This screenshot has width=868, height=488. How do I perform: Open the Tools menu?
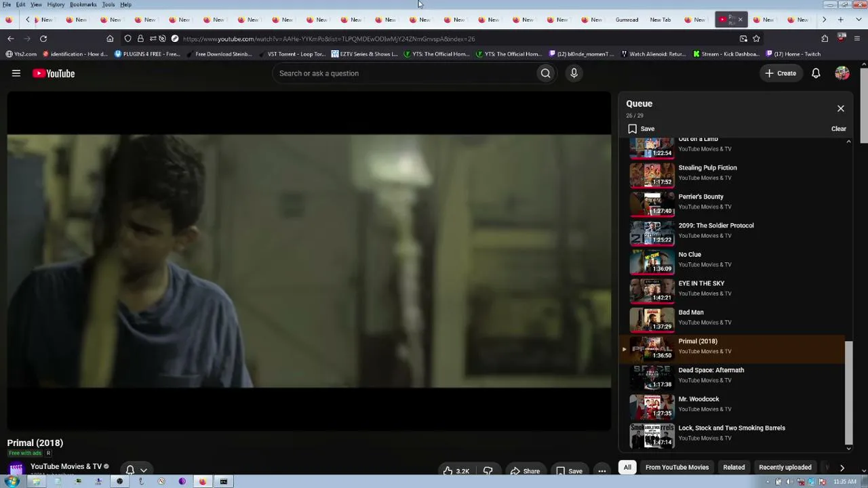(108, 5)
